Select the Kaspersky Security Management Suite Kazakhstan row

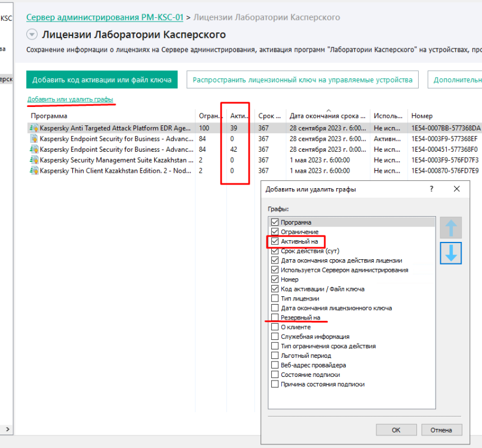coord(255,160)
